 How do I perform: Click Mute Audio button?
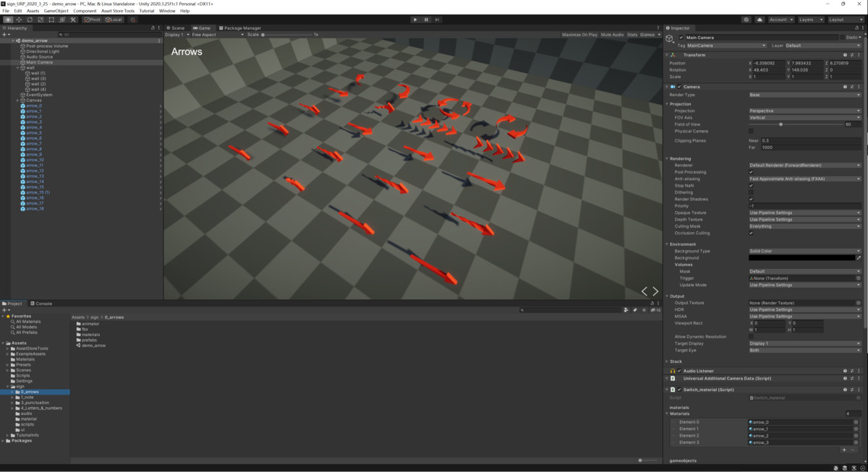(x=612, y=35)
